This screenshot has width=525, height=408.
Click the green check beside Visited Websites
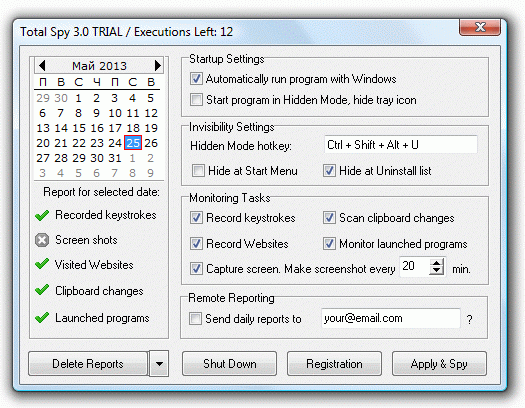pyautogui.click(x=42, y=264)
